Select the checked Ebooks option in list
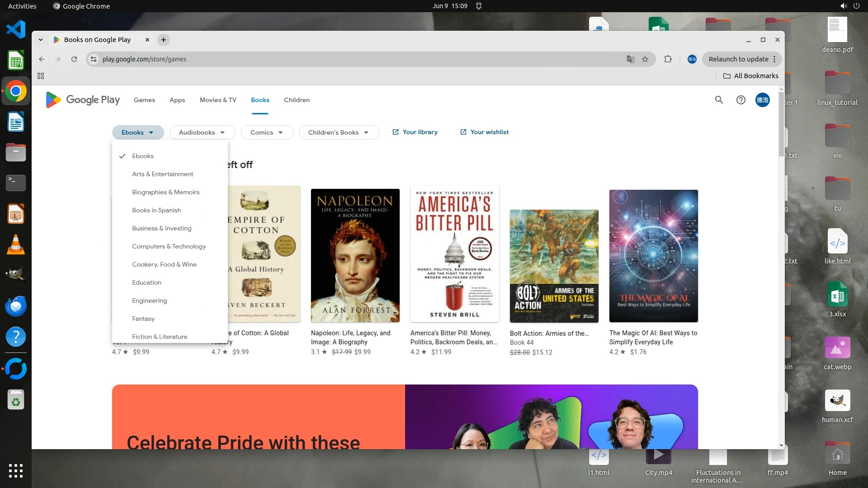The image size is (868, 488). pyautogui.click(x=143, y=156)
